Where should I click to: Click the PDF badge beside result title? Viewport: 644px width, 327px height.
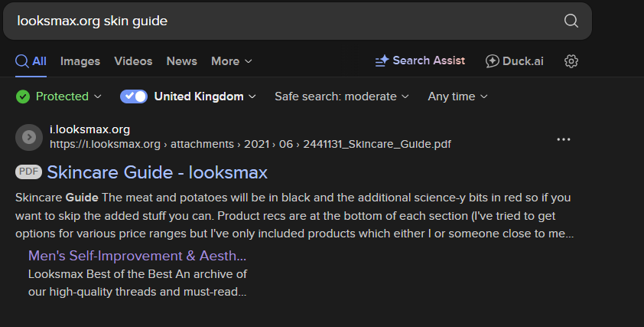29,172
